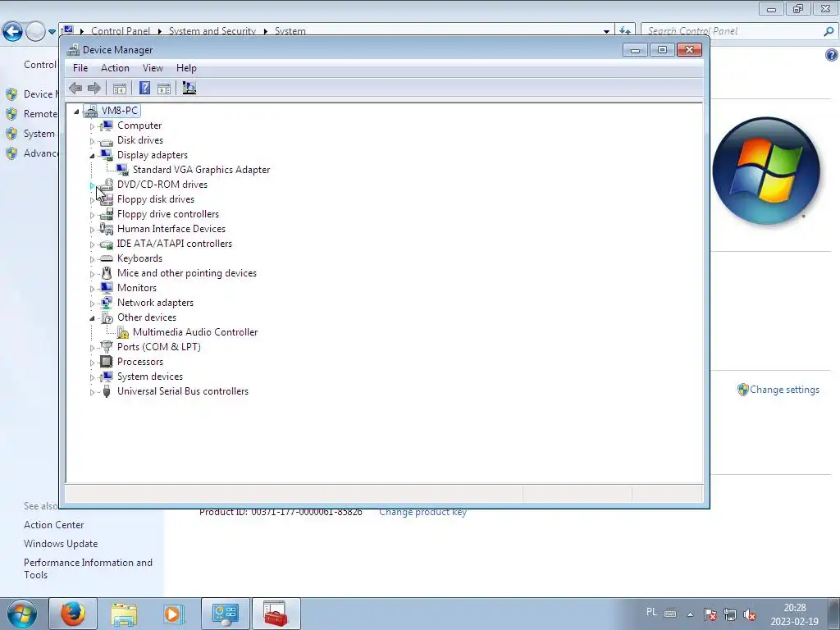
Task: Click the Control Panel refresh button
Action: (x=624, y=31)
